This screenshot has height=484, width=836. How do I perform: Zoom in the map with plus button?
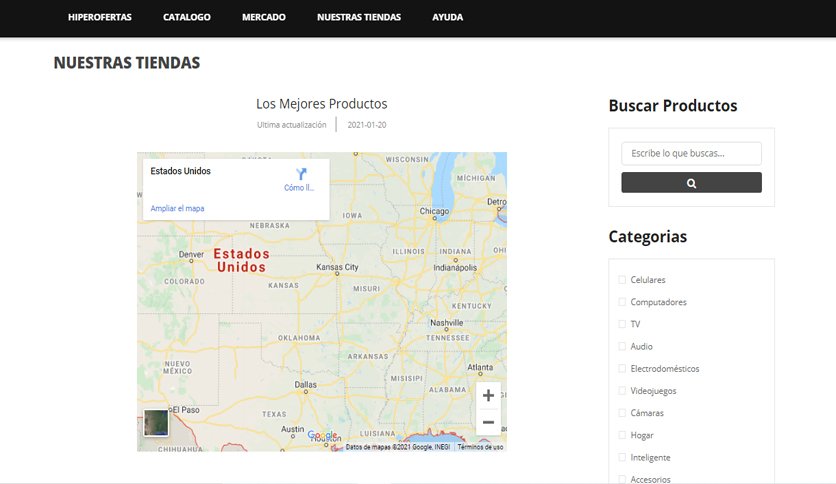pyautogui.click(x=488, y=396)
